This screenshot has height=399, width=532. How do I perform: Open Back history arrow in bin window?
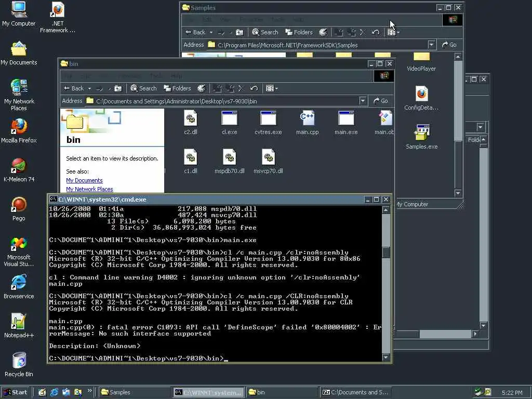pos(89,88)
